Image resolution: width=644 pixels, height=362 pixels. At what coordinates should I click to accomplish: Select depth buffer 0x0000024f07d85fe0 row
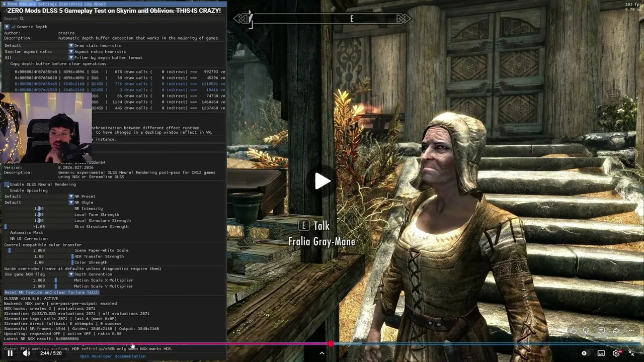pos(120,72)
